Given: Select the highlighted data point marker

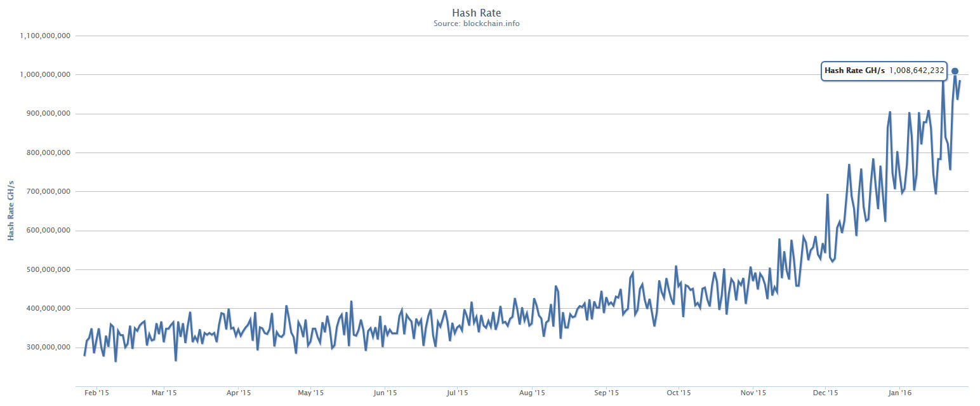Looking at the screenshot, I should pos(955,71).
